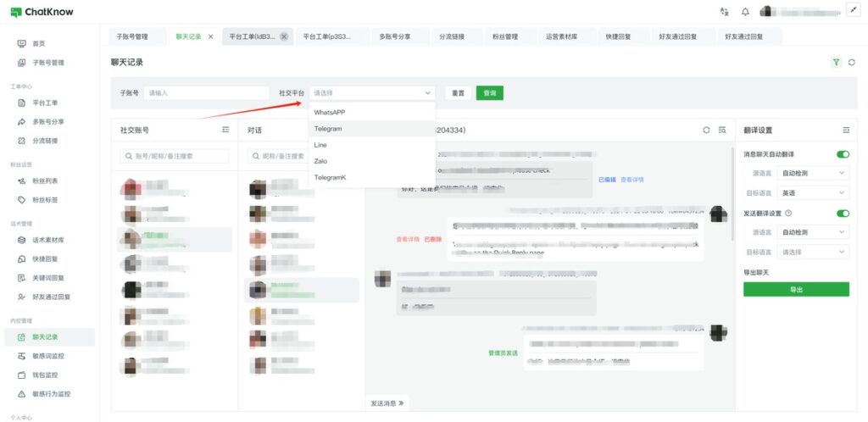Click the ChatKnow logo
This screenshot has height=422, width=868.
(42, 12)
